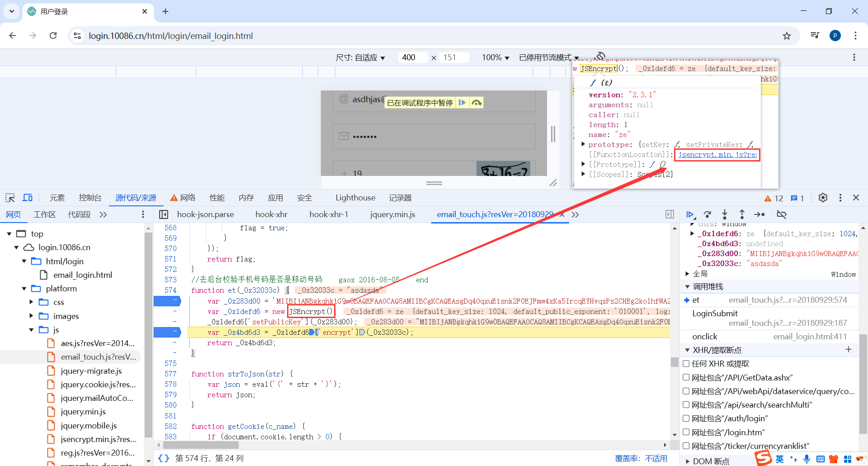Switch to the 控制台 panel tab
The height and width of the screenshot is (466, 868).
(x=90, y=198)
